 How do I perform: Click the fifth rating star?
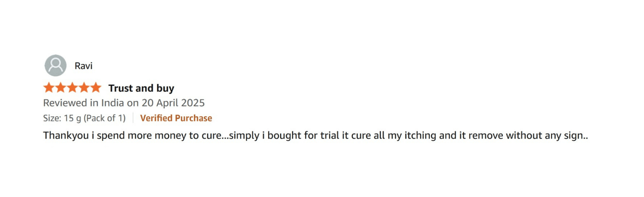pos(96,87)
